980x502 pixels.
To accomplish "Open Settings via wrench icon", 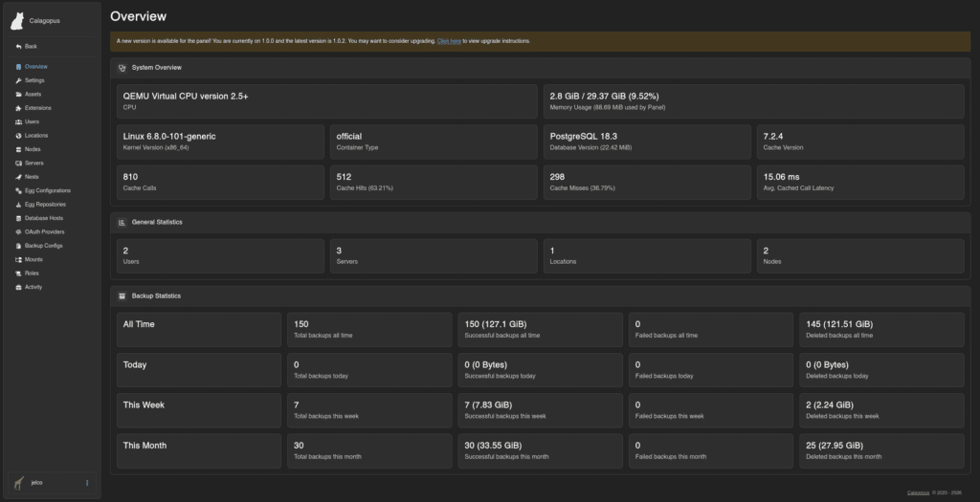I will point(19,80).
